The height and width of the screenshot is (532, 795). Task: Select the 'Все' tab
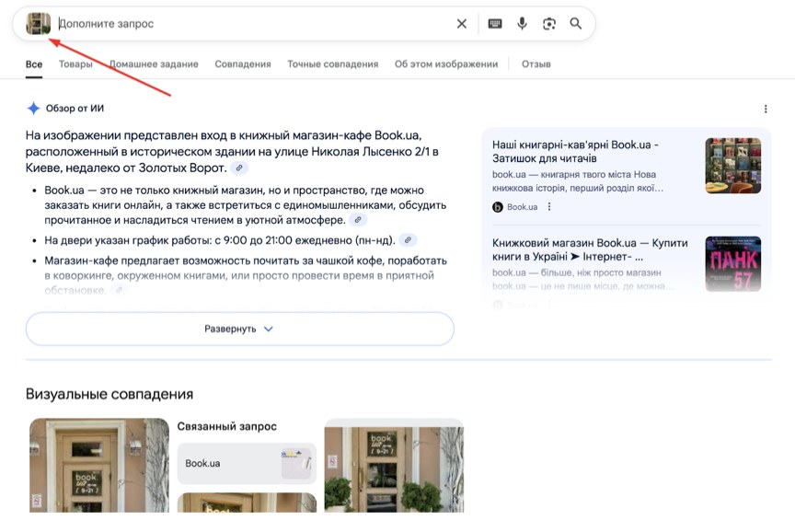coord(34,64)
